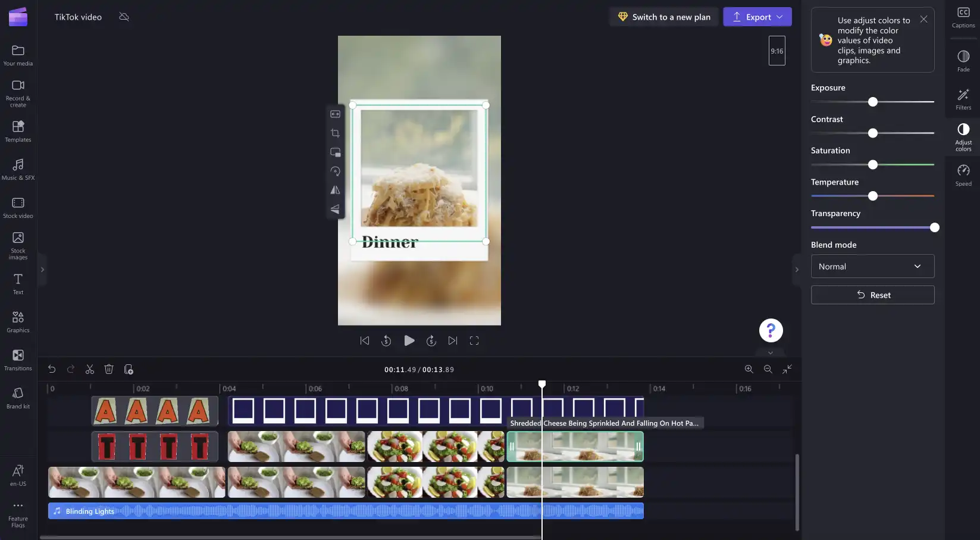Open the Captions tab
The image size is (980, 540).
[963, 17]
